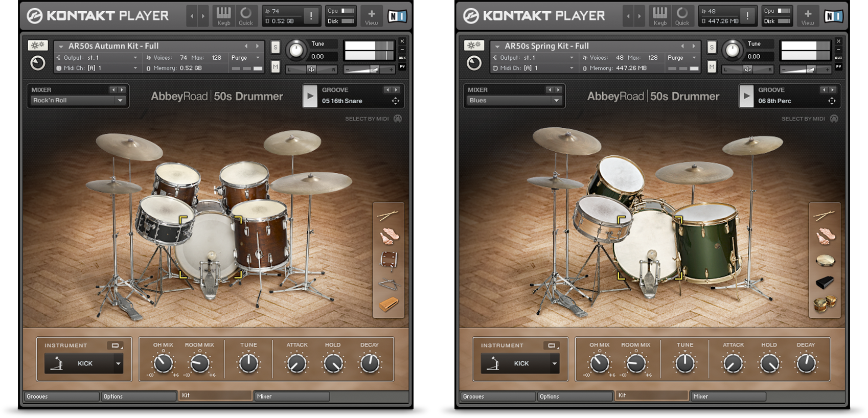Select the hand clap icon in Autumn Kit

tap(389, 237)
